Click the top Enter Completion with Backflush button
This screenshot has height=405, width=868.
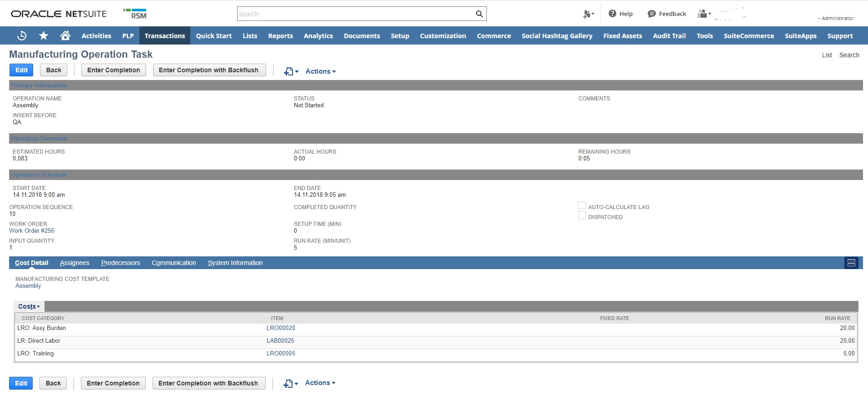click(x=209, y=70)
